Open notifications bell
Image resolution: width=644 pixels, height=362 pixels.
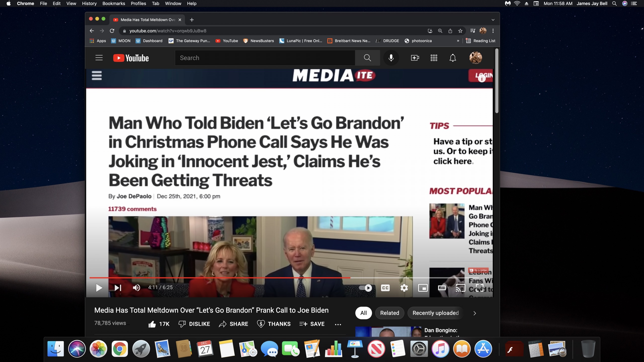(453, 58)
